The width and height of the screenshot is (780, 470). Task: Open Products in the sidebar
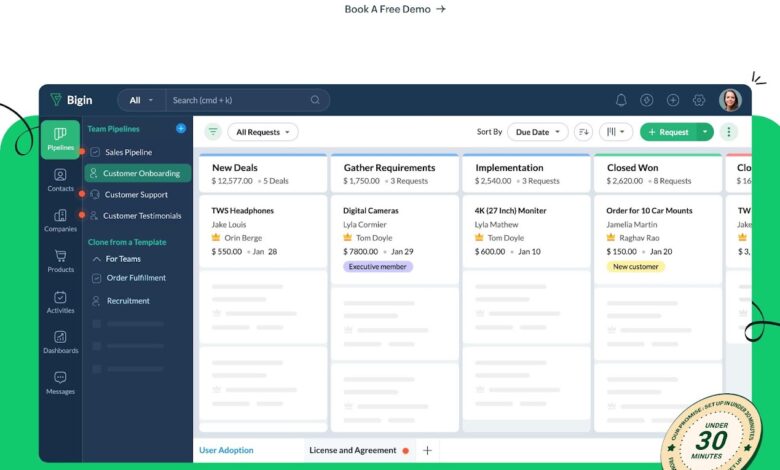coord(60,261)
